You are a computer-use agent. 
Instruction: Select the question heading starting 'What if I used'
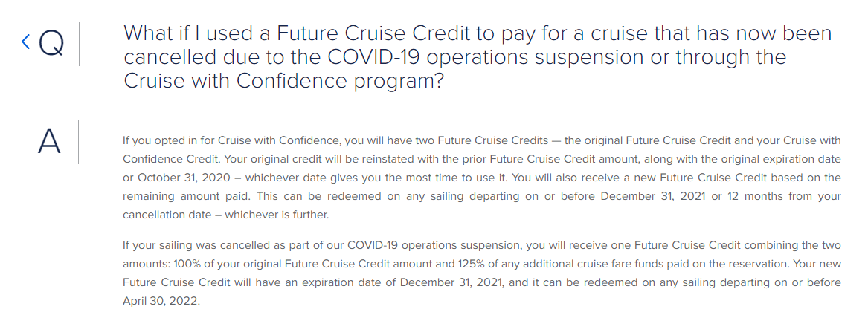(478, 57)
